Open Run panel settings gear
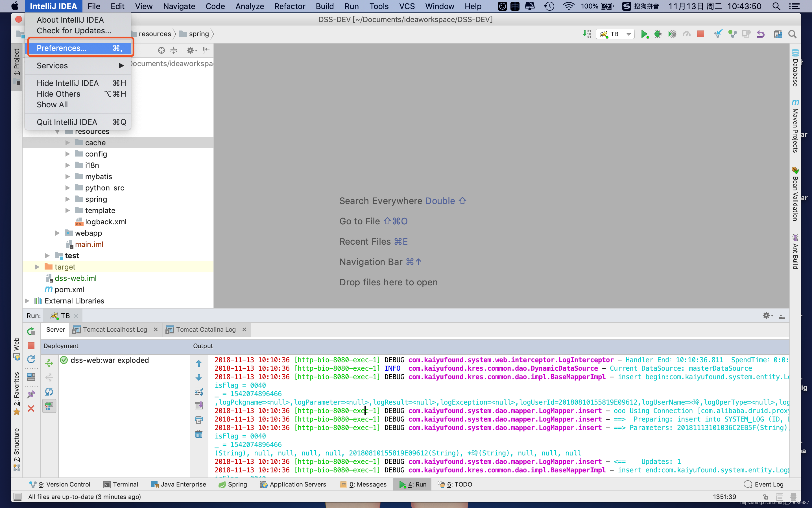This screenshot has height=508, width=812. click(767, 316)
